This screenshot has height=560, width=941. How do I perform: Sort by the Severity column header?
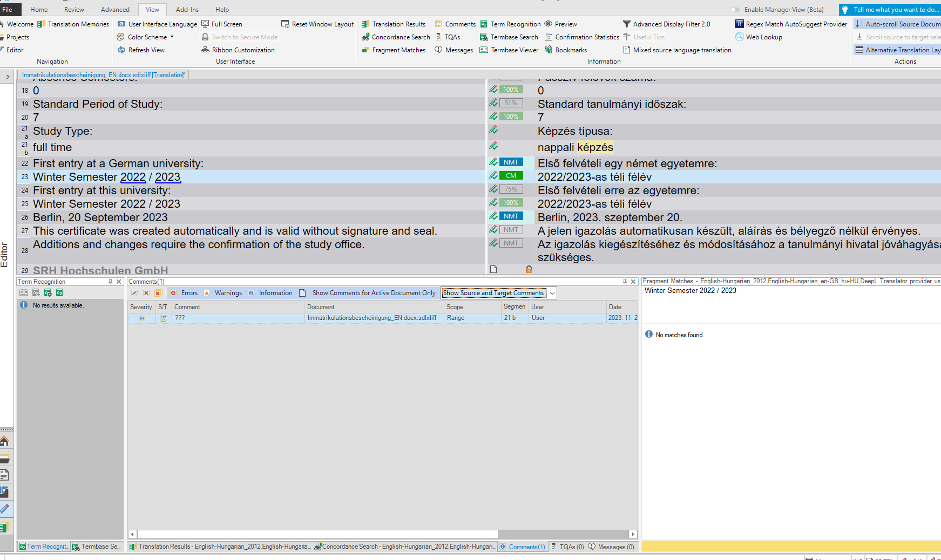tap(141, 307)
